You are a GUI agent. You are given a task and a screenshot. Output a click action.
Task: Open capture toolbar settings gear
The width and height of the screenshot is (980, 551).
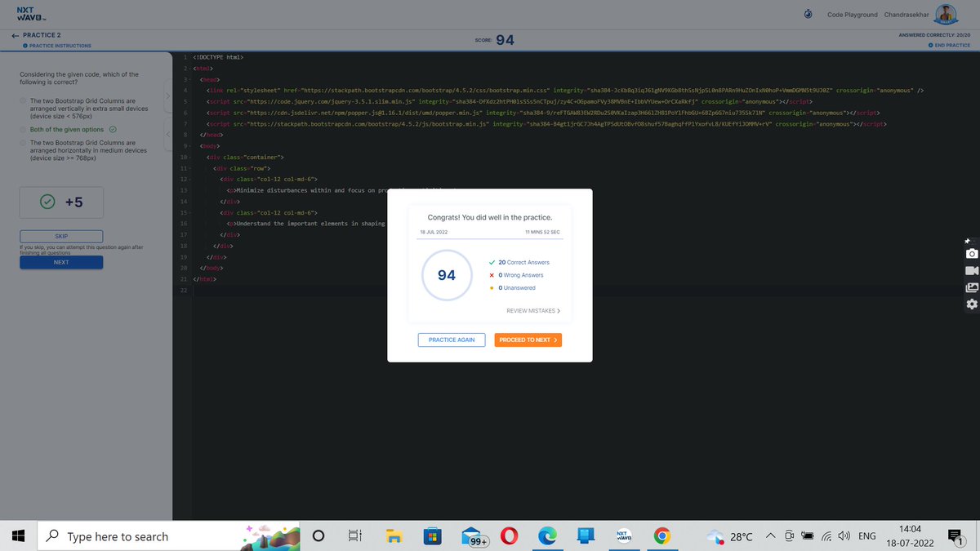pyautogui.click(x=971, y=304)
